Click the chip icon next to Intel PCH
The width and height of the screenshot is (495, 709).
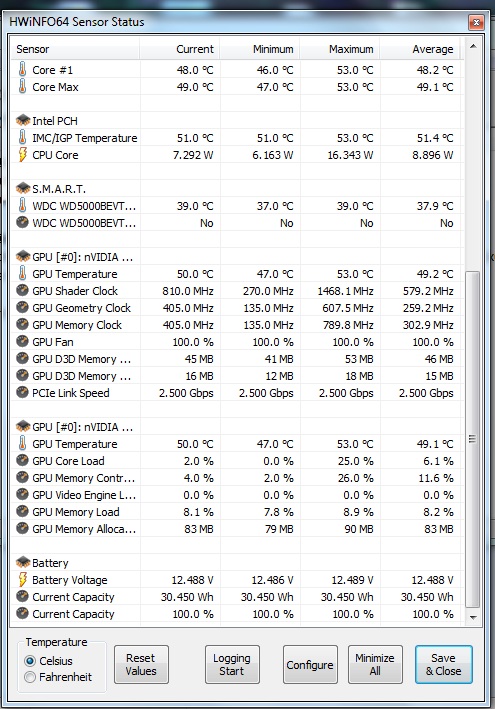point(23,120)
